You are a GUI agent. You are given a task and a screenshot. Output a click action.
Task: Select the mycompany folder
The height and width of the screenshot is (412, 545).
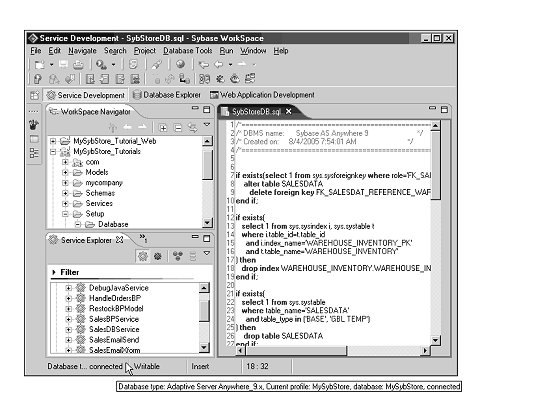(x=104, y=183)
